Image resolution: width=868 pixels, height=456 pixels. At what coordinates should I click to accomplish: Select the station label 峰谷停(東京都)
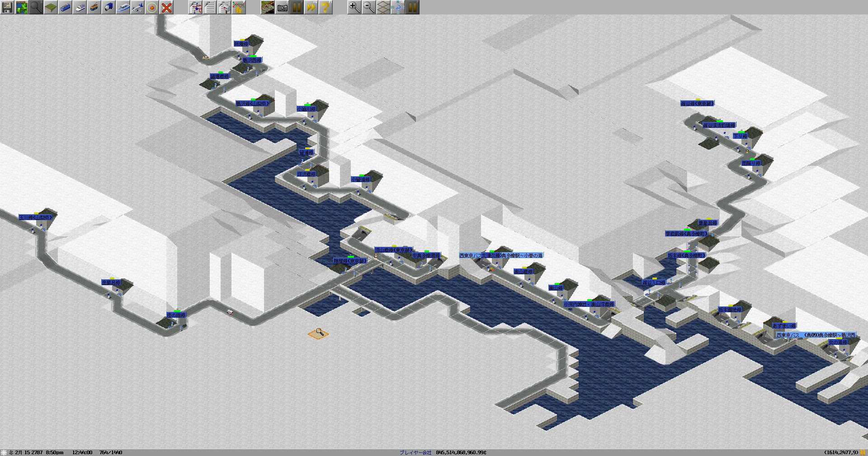point(697,103)
